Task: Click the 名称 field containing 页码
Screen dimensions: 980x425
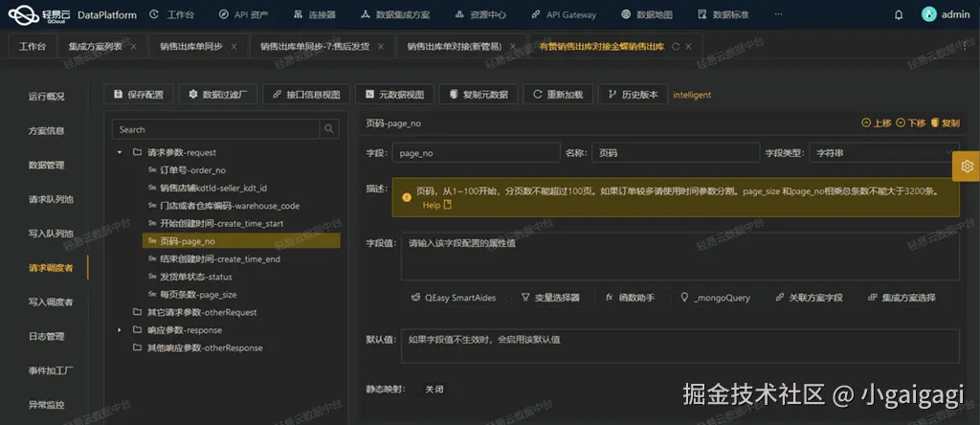Action: [676, 152]
